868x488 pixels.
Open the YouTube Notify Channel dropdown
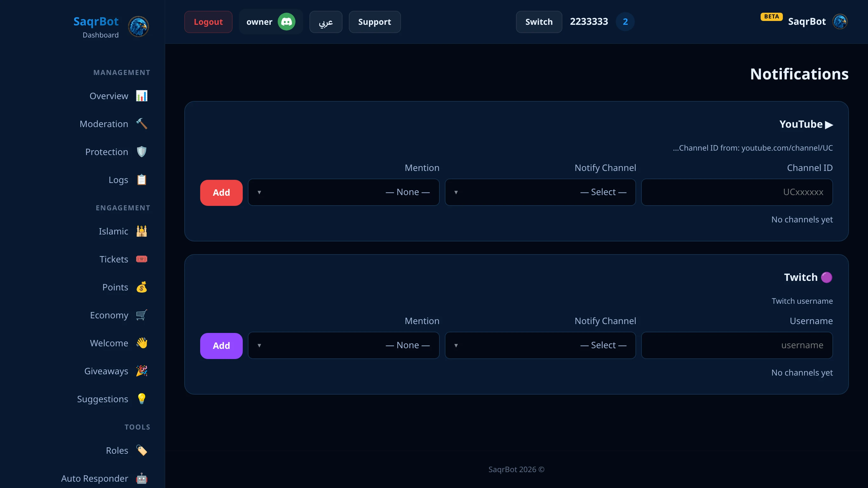(540, 193)
